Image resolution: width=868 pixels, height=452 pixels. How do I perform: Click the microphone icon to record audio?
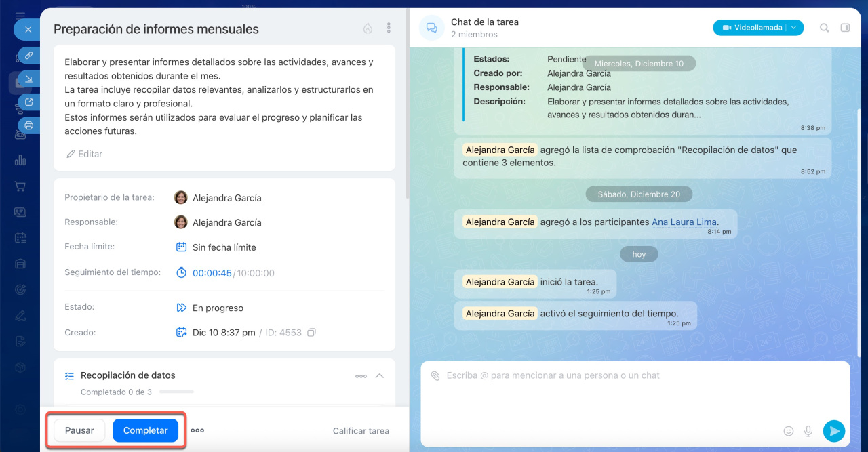pyautogui.click(x=808, y=431)
